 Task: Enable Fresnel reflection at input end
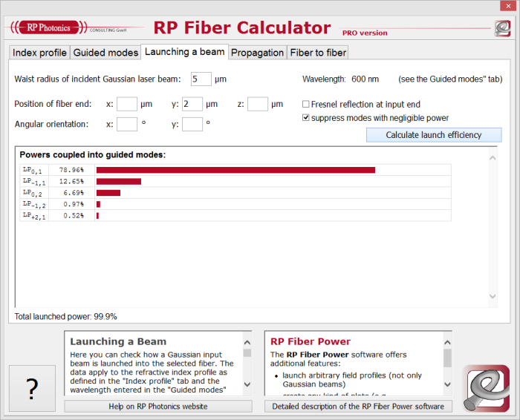click(306, 105)
